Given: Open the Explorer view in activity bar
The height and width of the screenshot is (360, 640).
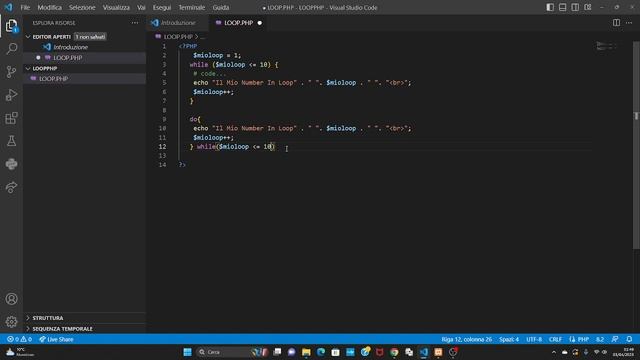Looking at the screenshot, I should (x=11, y=26).
